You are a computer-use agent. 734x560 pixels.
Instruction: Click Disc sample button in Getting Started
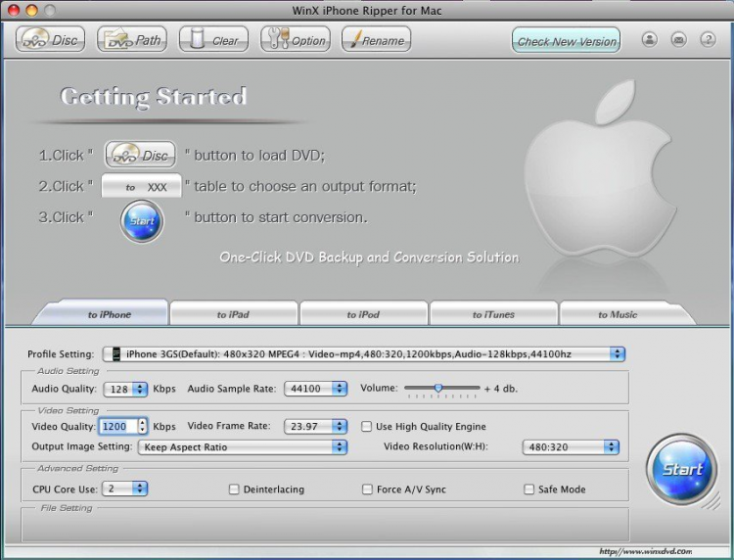pyautogui.click(x=140, y=155)
